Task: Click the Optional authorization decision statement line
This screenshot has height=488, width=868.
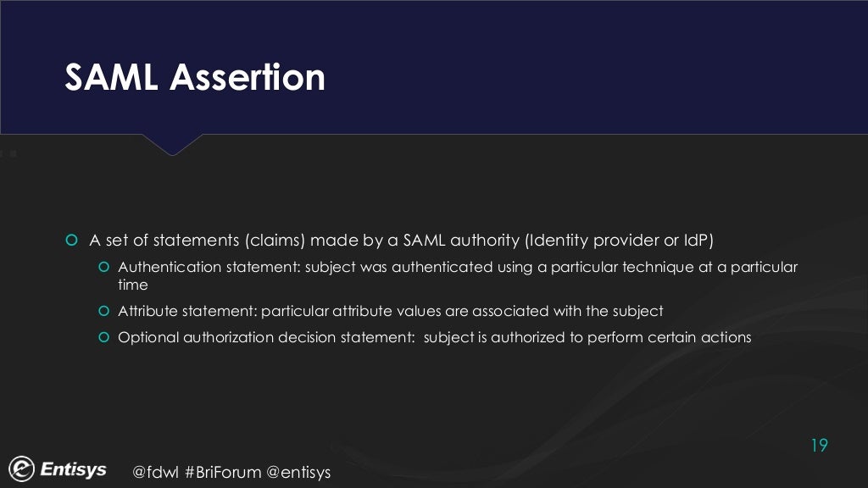Action: tap(435, 337)
